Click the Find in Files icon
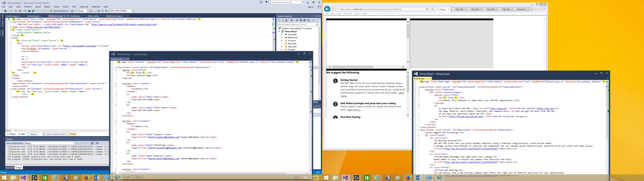 [x=92, y=11]
